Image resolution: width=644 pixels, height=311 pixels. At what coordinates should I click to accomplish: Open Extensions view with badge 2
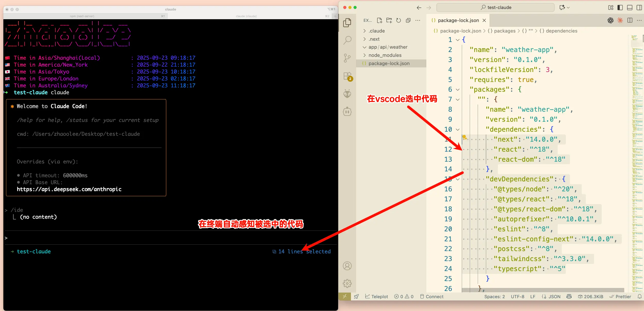[x=347, y=76]
